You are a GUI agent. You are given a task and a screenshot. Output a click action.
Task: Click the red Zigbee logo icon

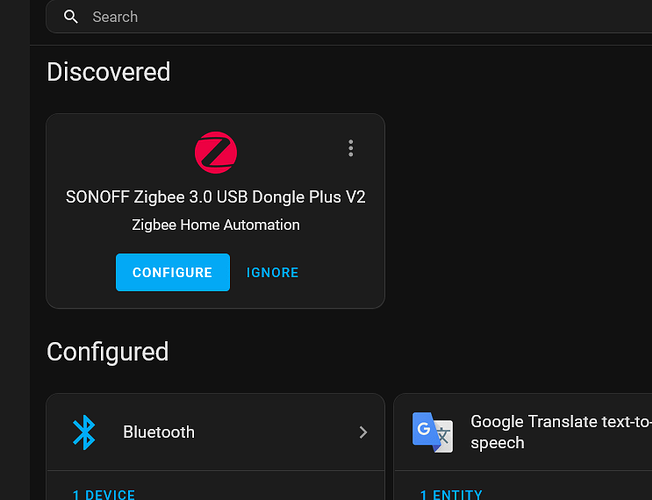pyautogui.click(x=216, y=152)
